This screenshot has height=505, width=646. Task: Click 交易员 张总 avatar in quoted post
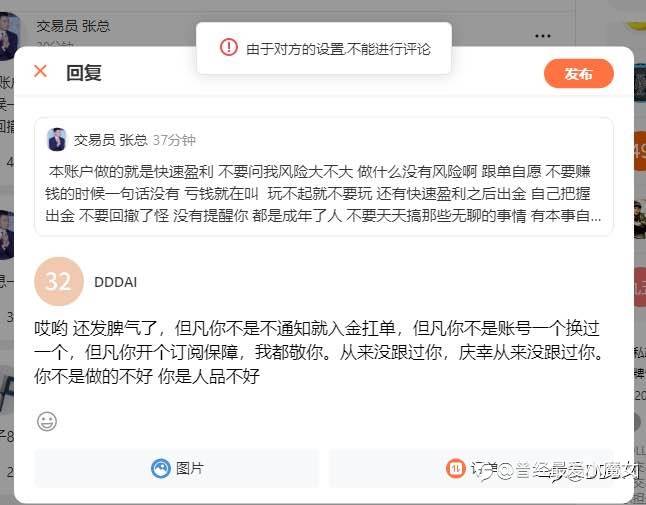[57, 139]
